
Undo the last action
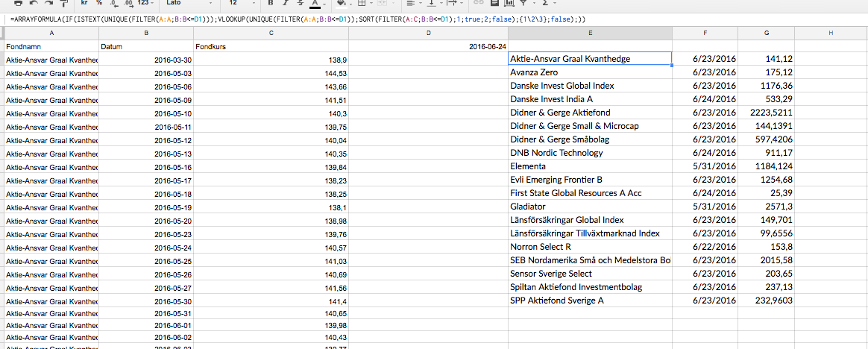pos(34,3)
